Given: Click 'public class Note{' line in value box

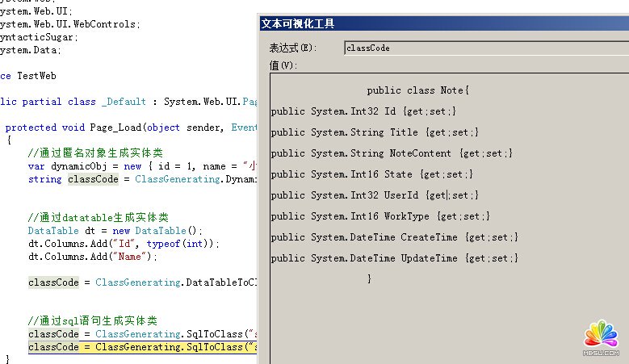Looking at the screenshot, I should [417, 90].
